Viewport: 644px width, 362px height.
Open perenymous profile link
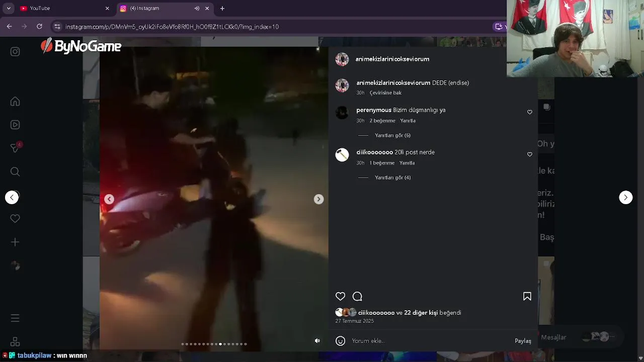(x=374, y=110)
